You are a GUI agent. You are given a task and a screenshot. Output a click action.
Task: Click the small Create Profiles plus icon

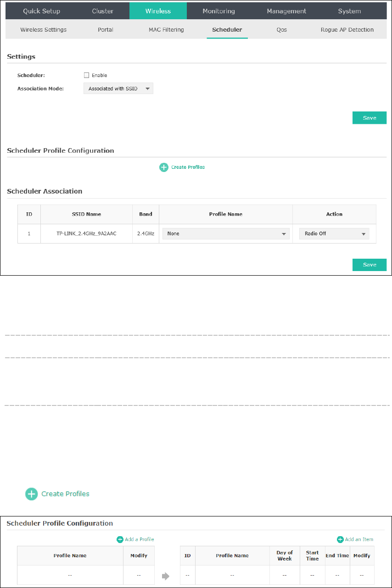164,167
